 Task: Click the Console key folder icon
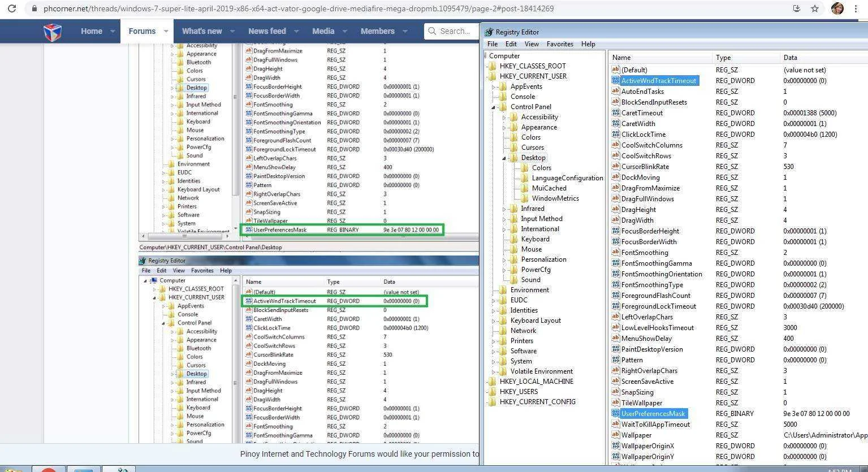(503, 96)
